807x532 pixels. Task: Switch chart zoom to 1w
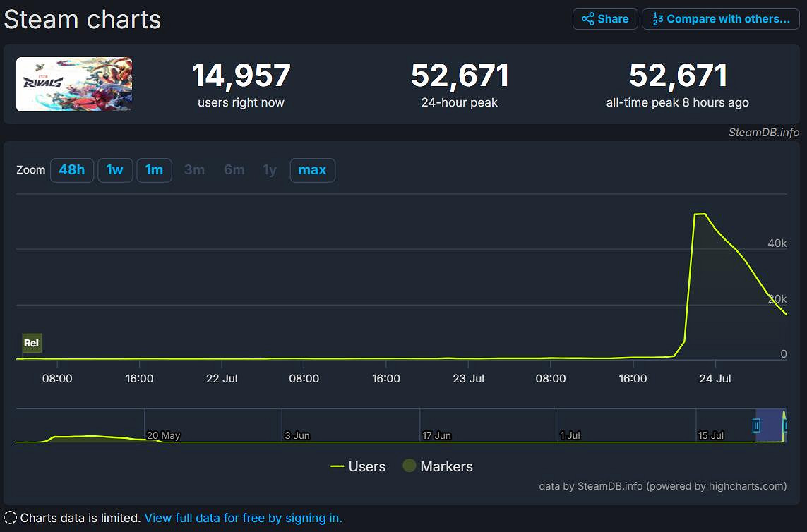pos(115,170)
